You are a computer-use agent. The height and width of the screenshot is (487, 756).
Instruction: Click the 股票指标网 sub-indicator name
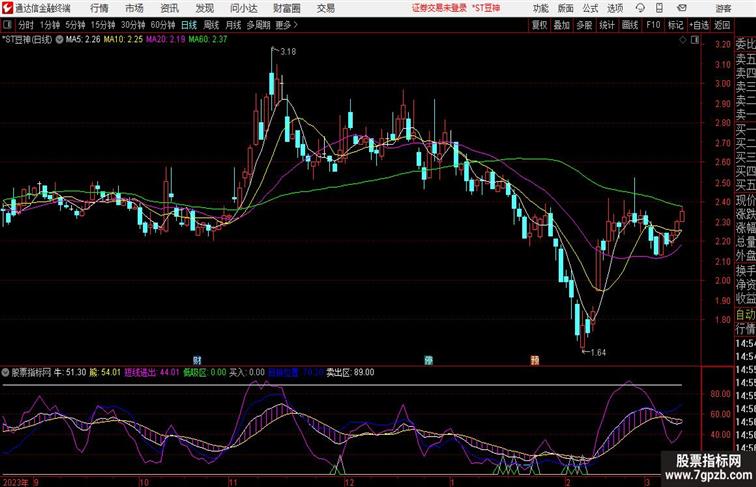click(x=31, y=372)
